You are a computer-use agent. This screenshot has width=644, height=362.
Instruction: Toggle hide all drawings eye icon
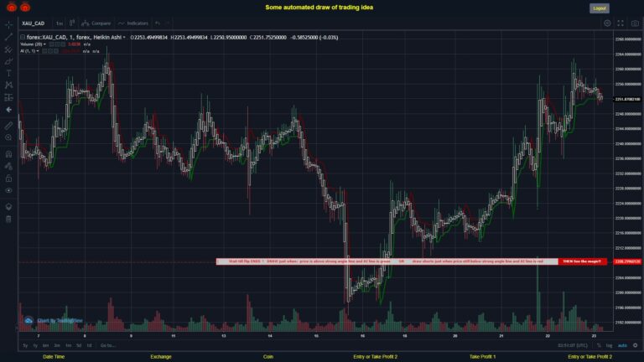click(x=8, y=190)
